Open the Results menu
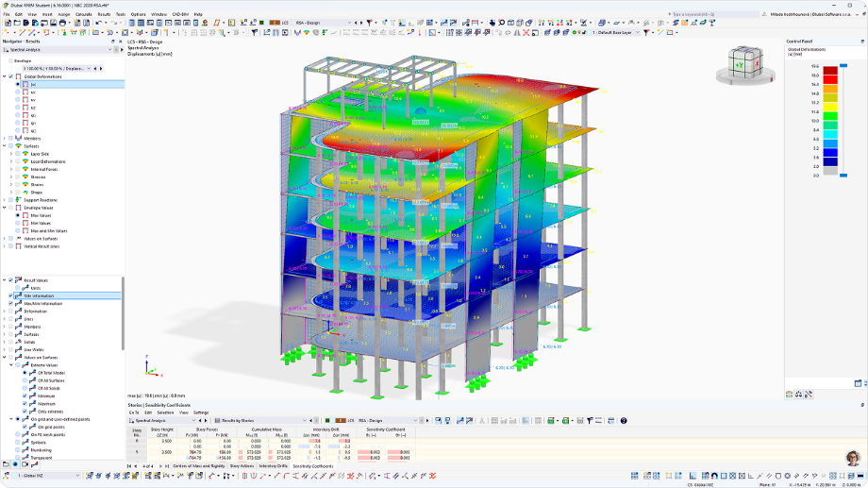868x488 pixels. pos(104,14)
